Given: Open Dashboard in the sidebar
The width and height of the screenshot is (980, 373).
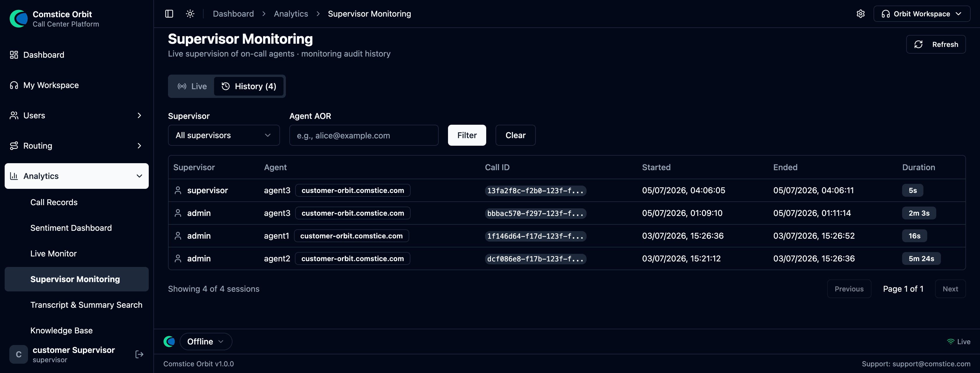Looking at the screenshot, I should (76, 55).
